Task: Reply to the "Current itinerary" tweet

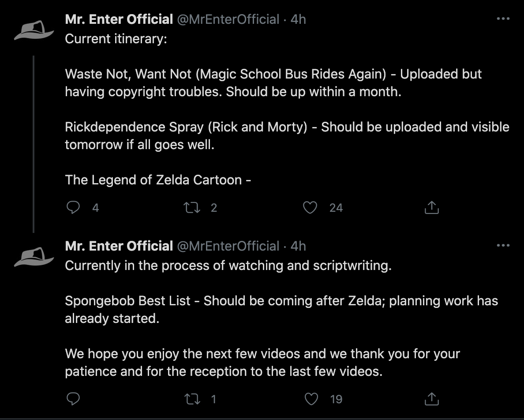Action: point(73,207)
